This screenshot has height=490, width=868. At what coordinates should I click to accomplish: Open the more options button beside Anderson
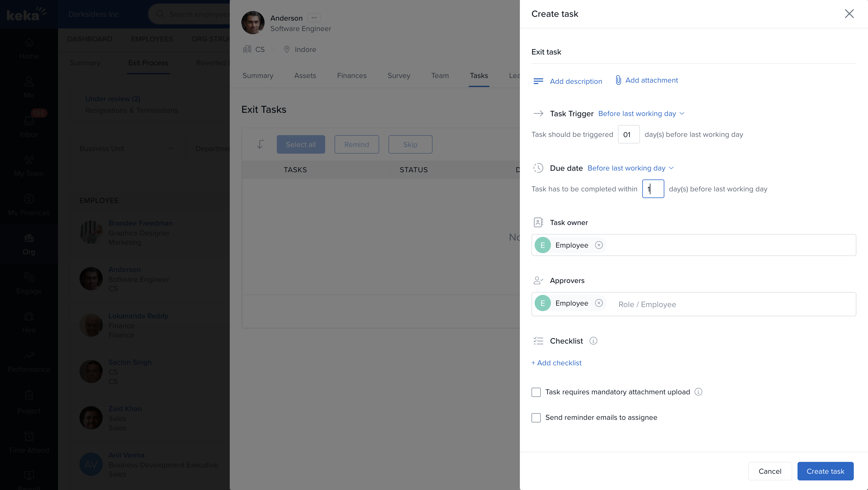coord(314,18)
